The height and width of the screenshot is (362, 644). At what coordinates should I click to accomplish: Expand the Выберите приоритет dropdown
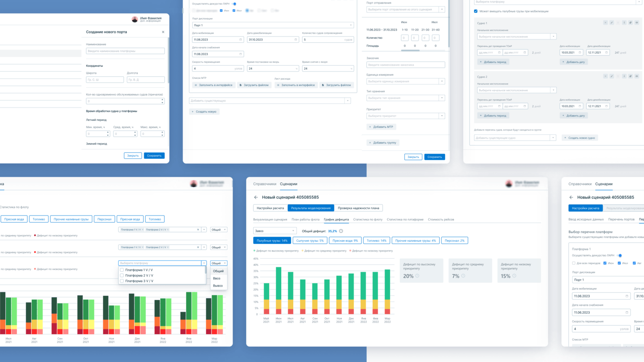tap(405, 116)
